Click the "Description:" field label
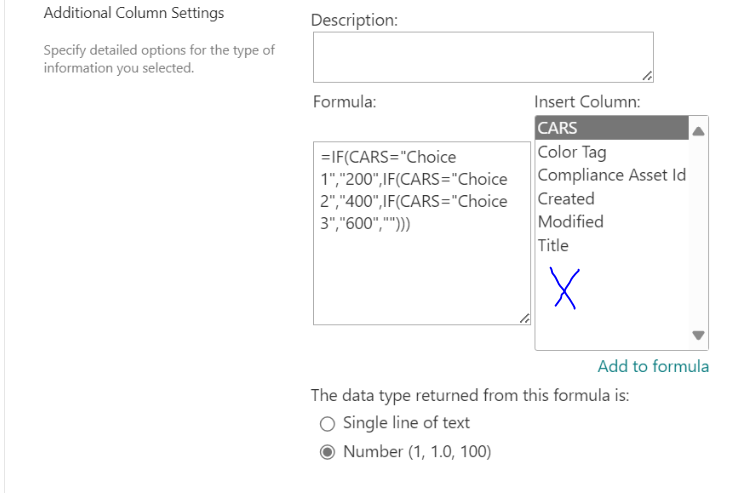Image resolution: width=755 pixels, height=493 pixels. [x=354, y=20]
